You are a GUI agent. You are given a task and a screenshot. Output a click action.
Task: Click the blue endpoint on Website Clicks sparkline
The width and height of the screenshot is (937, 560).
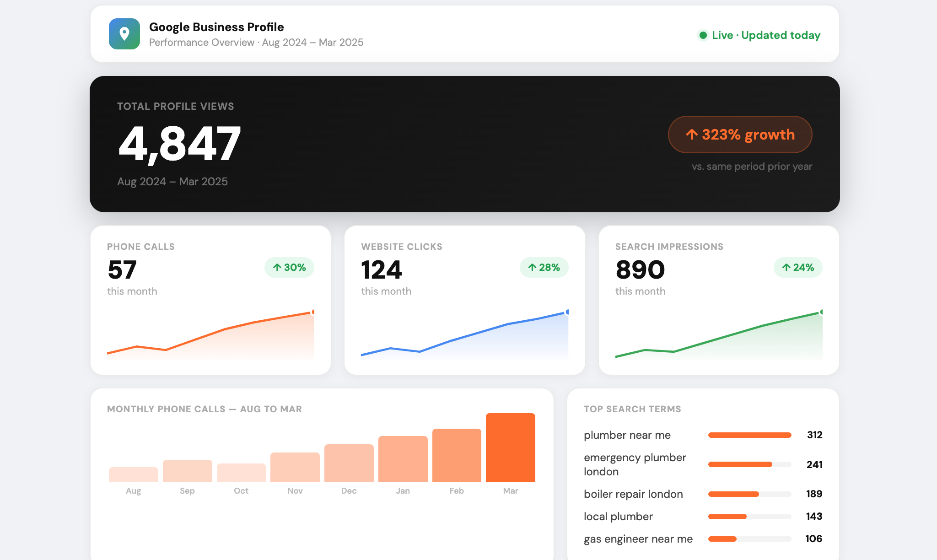567,312
